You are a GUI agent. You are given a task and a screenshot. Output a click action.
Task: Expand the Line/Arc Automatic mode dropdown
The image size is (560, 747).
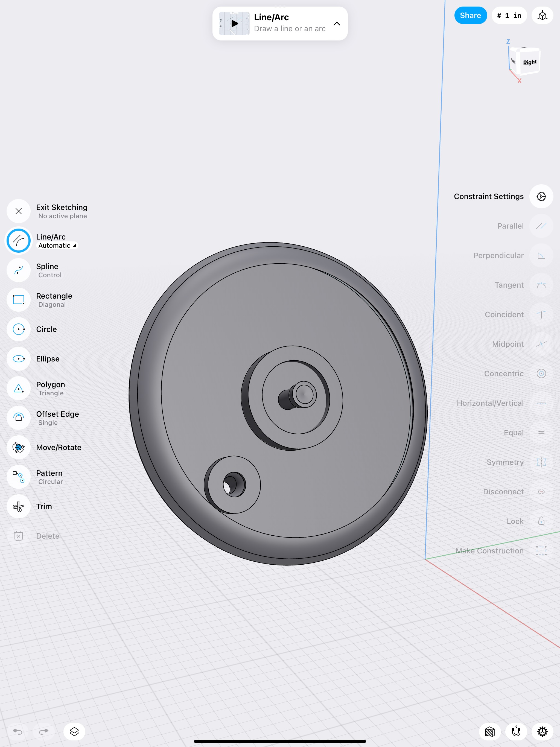pyautogui.click(x=57, y=246)
